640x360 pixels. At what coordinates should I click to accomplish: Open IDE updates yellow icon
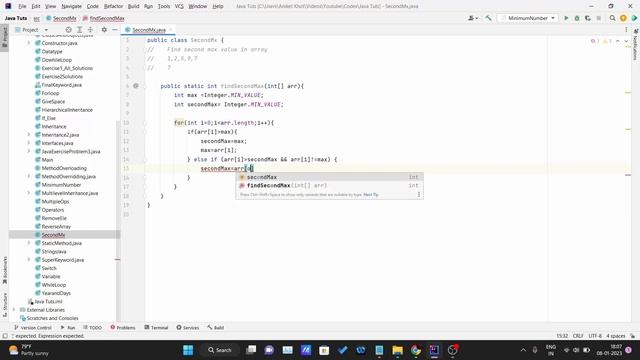click(x=623, y=18)
